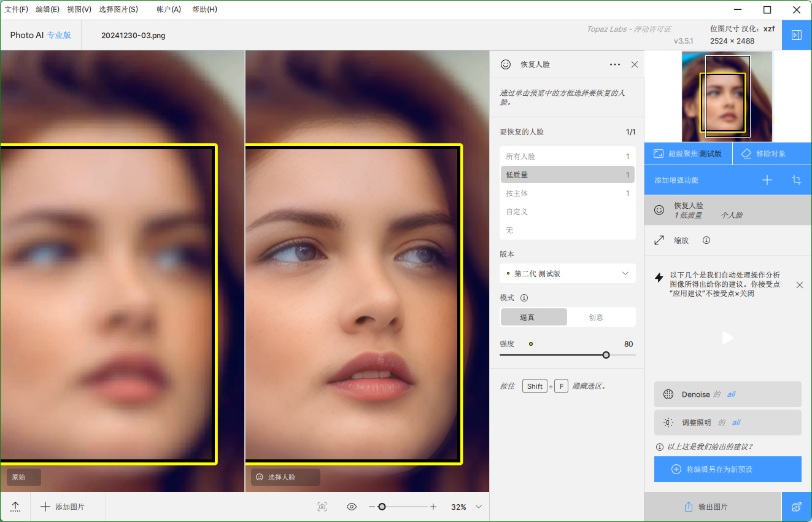The width and height of the screenshot is (812, 522).
Task: Click the 原始 label on original view
Action: click(24, 477)
